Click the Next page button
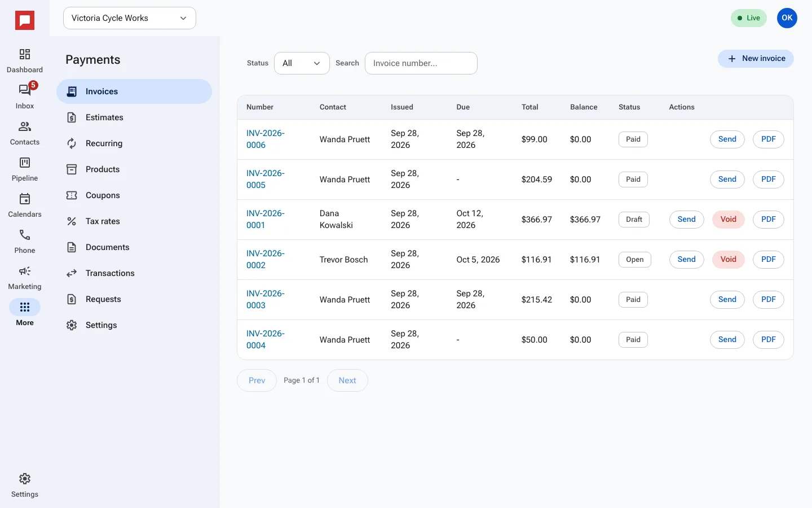Image resolution: width=812 pixels, height=508 pixels. pos(347,380)
